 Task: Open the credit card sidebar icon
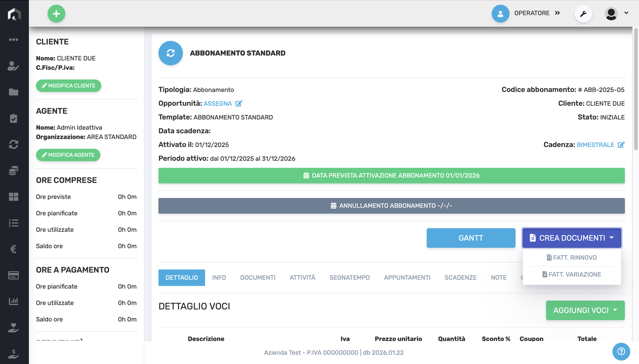pos(13,275)
